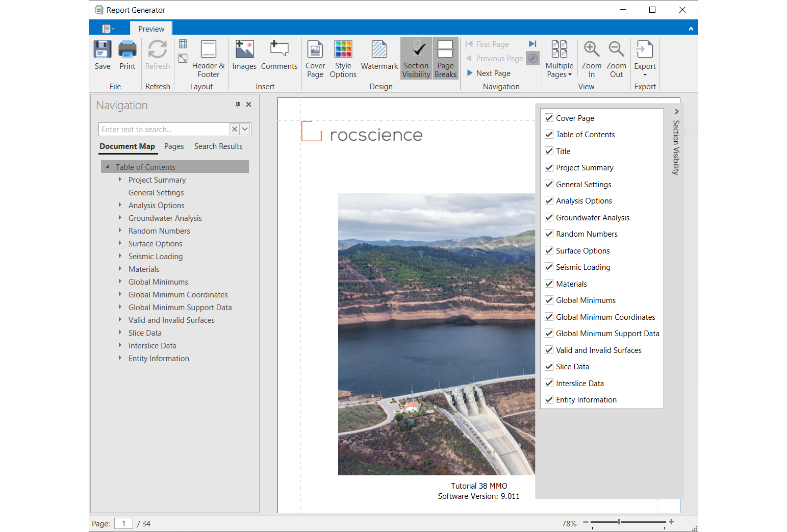This screenshot has width=787, height=532.
Task: Toggle Global Minimum Support Data checkbox
Action: click(x=549, y=333)
